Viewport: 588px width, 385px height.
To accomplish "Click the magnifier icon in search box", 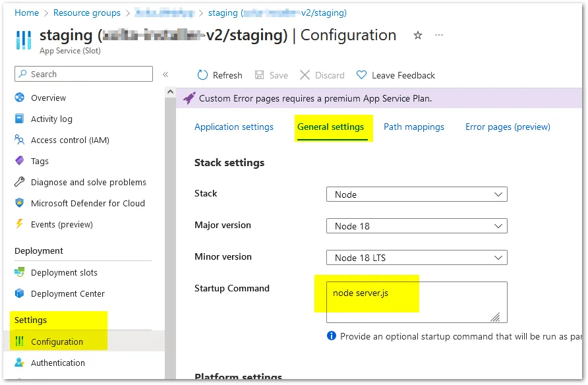I will click(x=22, y=74).
